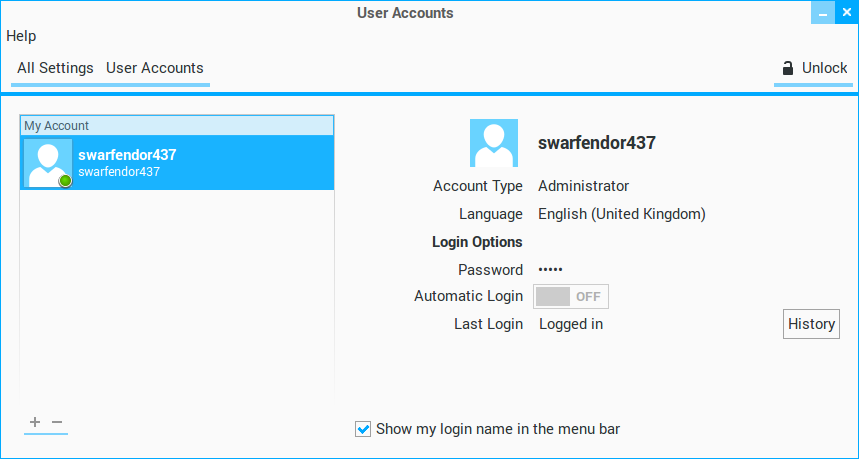Click the Logged in last login value
The height and width of the screenshot is (459, 859).
[x=570, y=324]
